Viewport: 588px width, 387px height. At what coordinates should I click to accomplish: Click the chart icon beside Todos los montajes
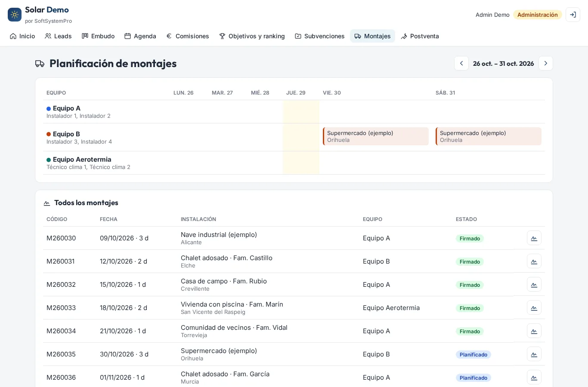click(x=47, y=203)
